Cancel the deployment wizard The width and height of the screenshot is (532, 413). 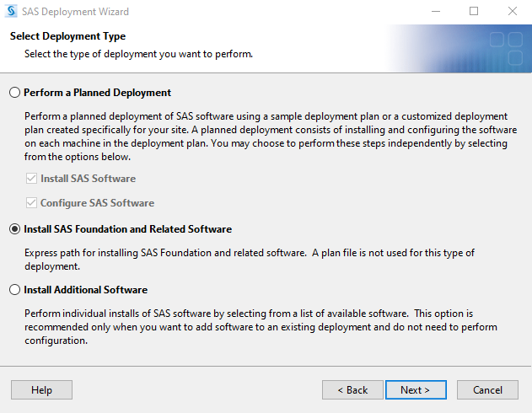[x=487, y=389]
